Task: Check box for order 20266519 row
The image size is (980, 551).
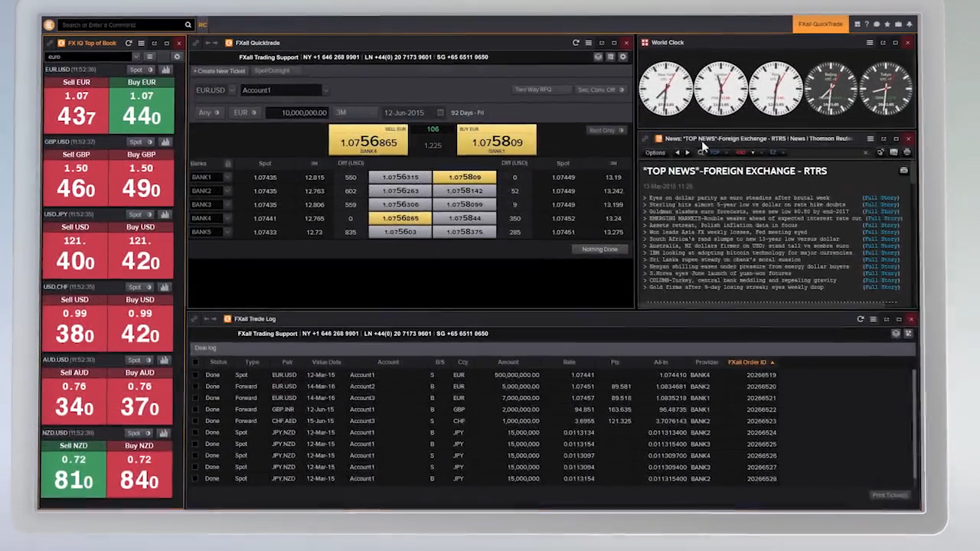Action: point(195,375)
